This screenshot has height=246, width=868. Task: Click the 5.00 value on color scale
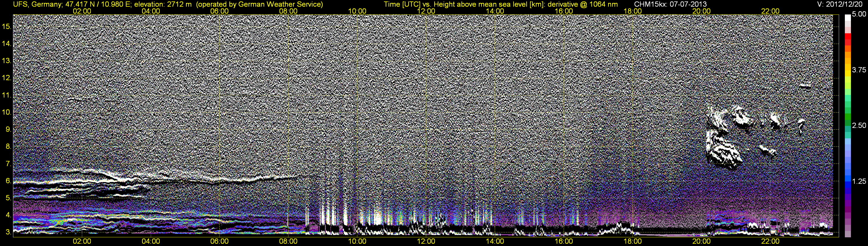(859, 14)
